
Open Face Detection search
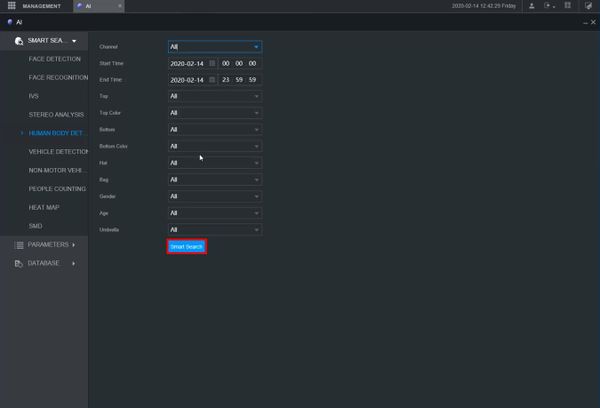click(x=55, y=59)
